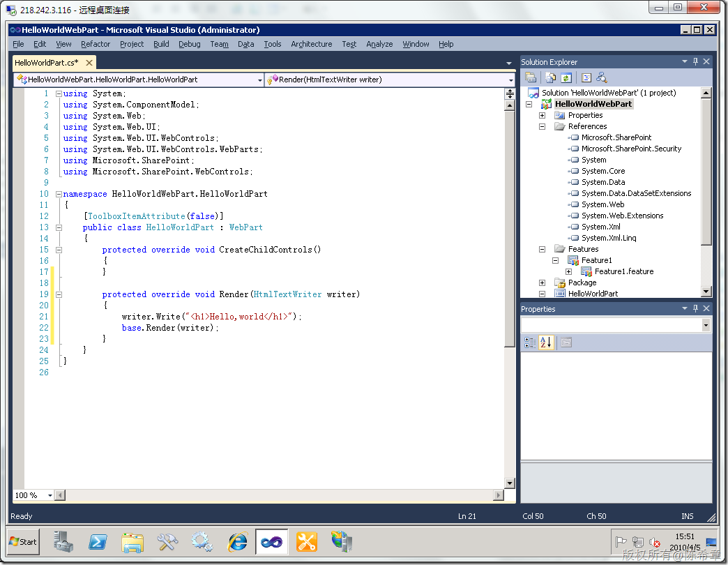Click the Property Pages icon in Properties panel
Image resolution: width=728 pixels, height=565 pixels.
point(566,342)
